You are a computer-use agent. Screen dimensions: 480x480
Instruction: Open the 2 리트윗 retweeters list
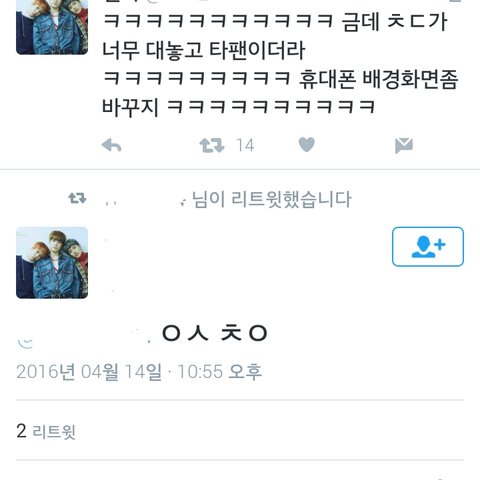coord(46,431)
